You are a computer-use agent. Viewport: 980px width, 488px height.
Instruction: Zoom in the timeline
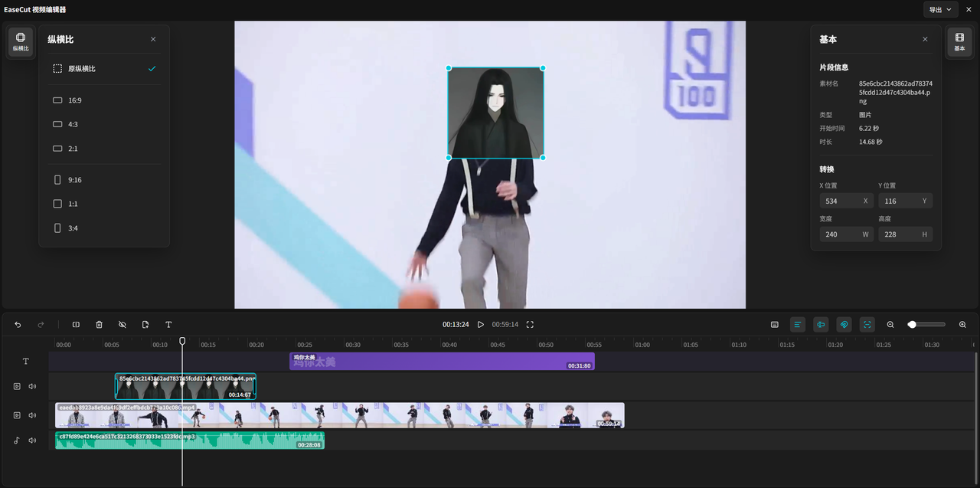[962, 325]
